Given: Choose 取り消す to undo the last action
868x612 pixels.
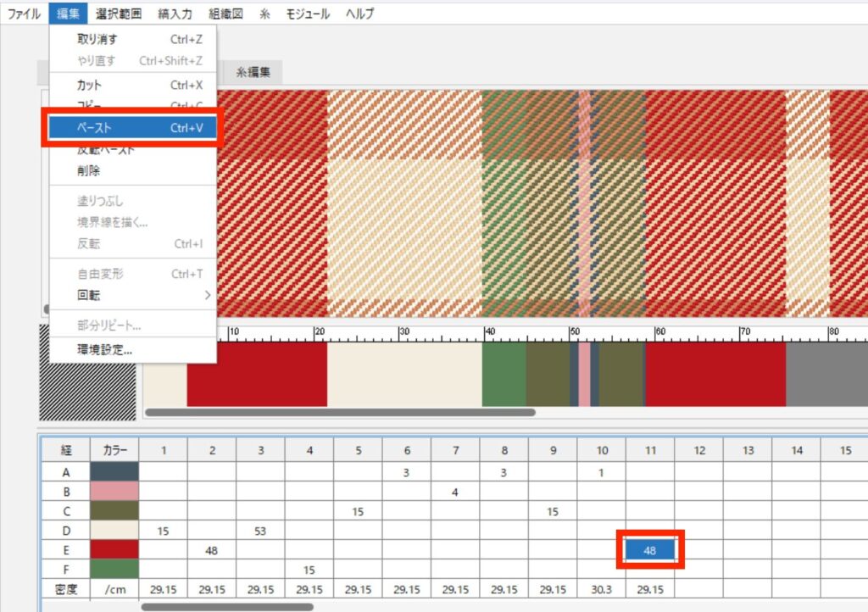Looking at the screenshot, I should click(133, 39).
